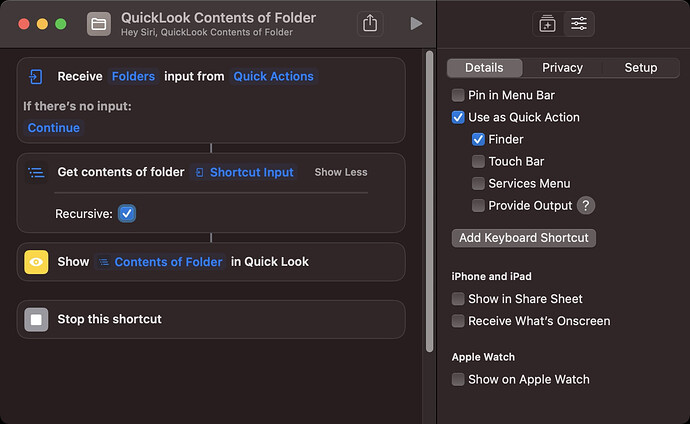
Task: Open the Action Library panel icon
Action: [547, 24]
